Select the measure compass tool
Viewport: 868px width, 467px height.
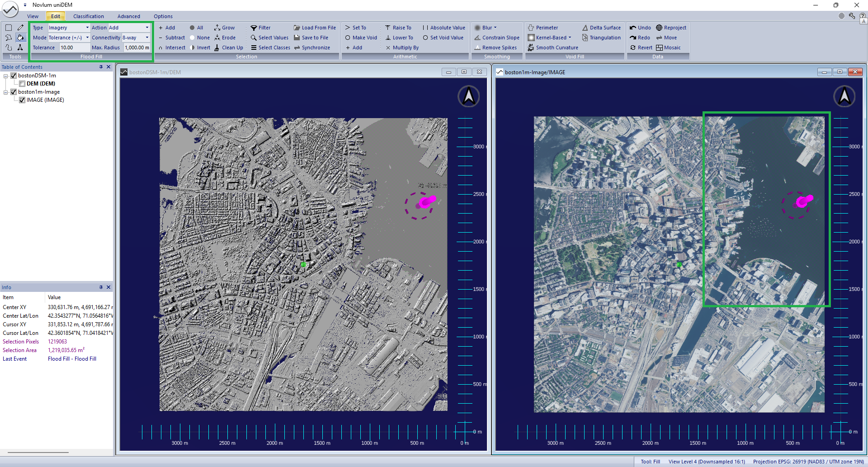click(x=20, y=48)
